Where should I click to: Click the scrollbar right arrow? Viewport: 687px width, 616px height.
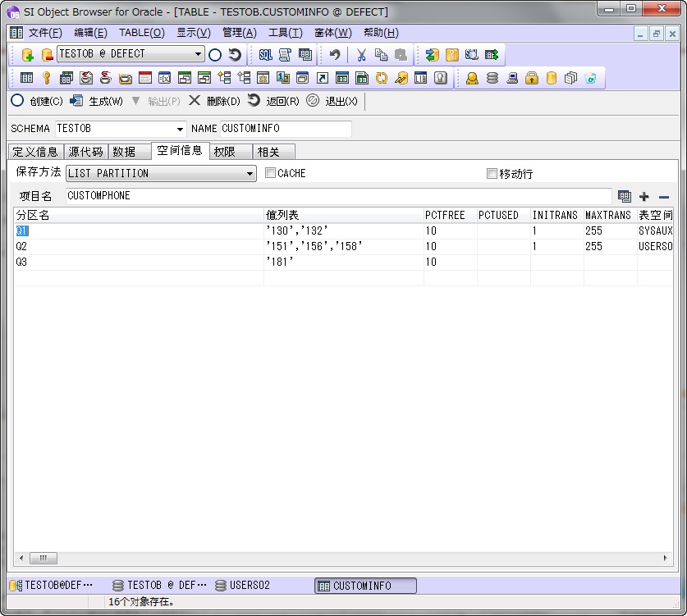(665, 559)
